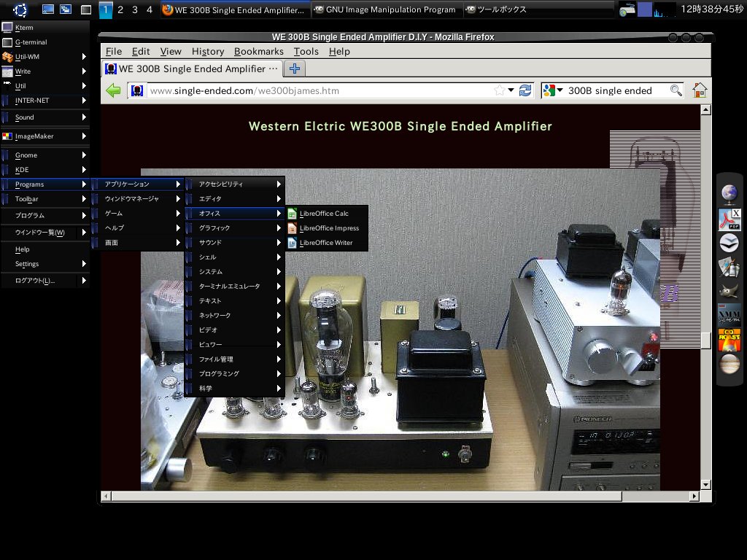The height and width of the screenshot is (560, 747).
Task: Switch to workspace 2 in the pager
Action: 120,9
